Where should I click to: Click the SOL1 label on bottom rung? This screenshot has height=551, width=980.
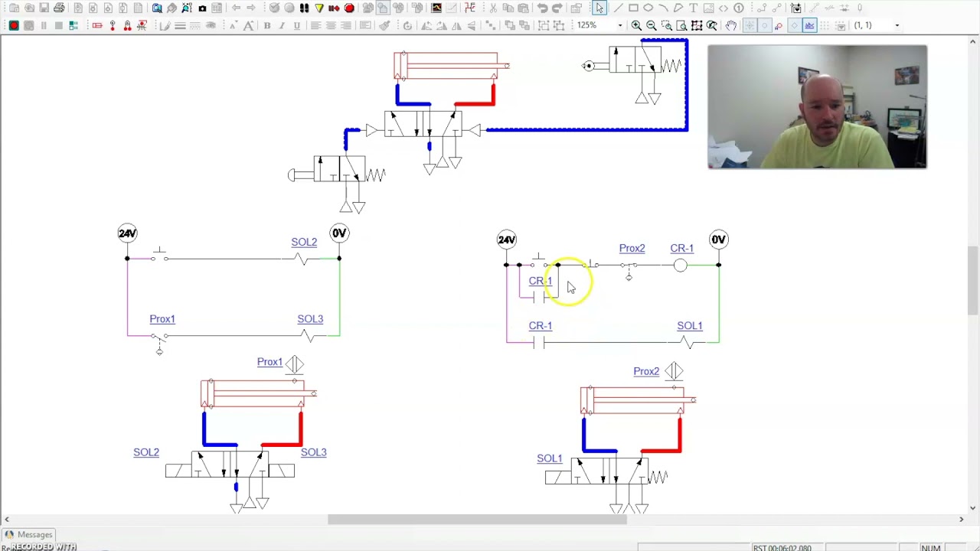pyautogui.click(x=689, y=326)
